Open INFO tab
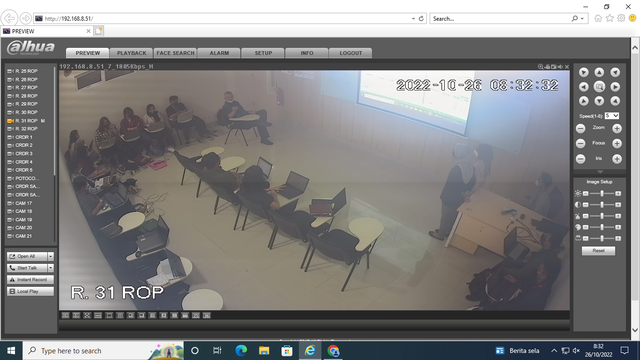640x360 pixels. tap(307, 53)
